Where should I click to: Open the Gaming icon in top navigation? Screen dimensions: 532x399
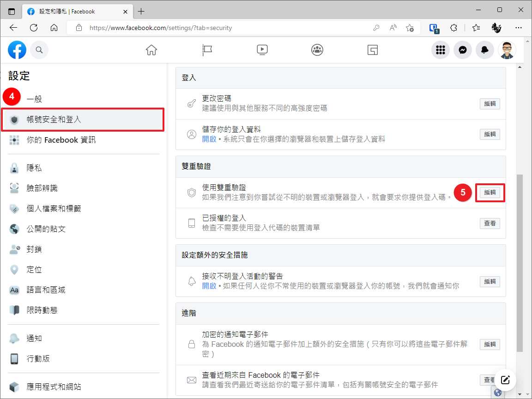373,50
